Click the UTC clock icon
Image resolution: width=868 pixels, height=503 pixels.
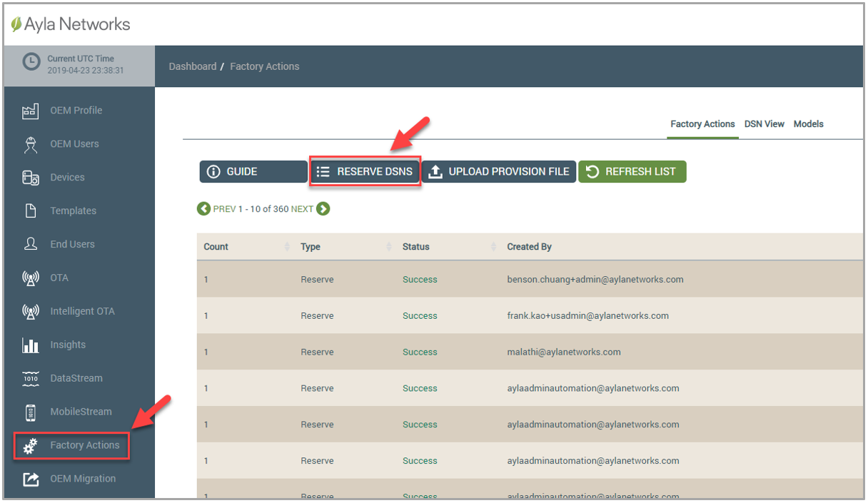click(31, 63)
